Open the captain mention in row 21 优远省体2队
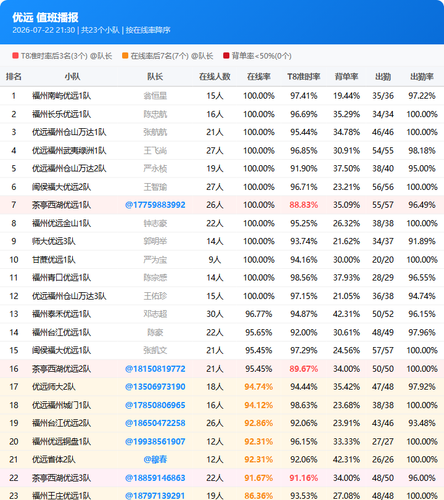 (155, 459)
